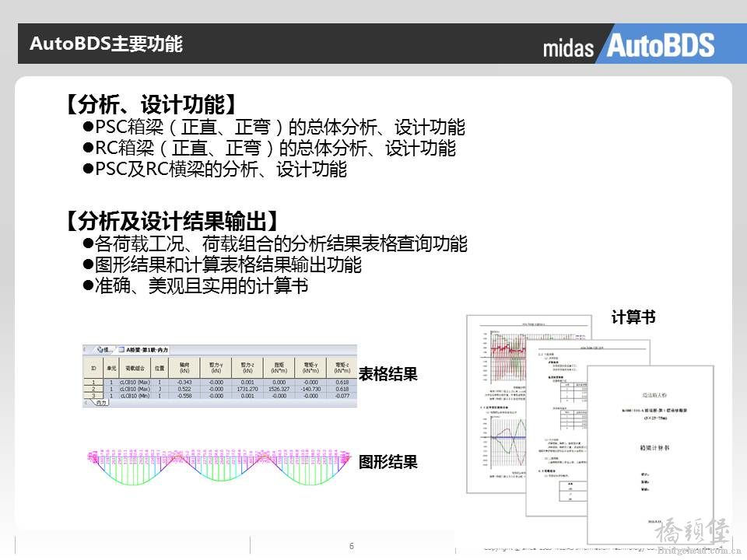747x560 pixels.
Task: Click the dLCB10 (Min) load combination cell
Action: [135, 396]
